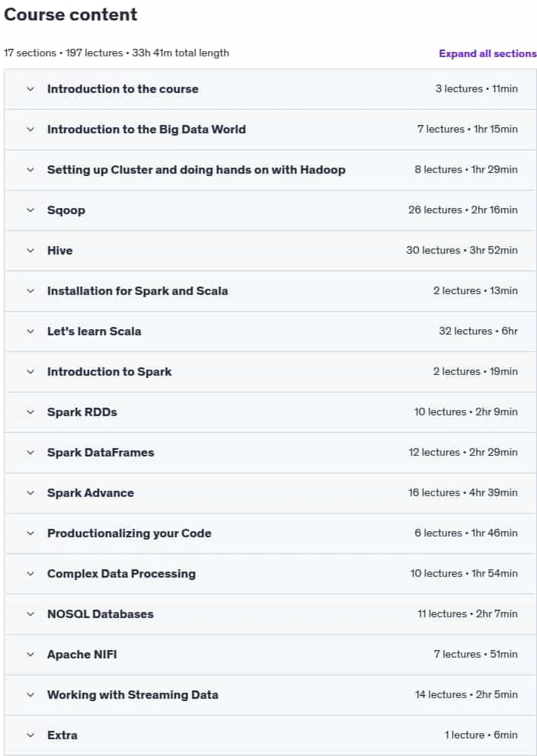Viewport: 537px width, 756px height.
Task: Expand the Hive section chevron
Action: pyautogui.click(x=30, y=250)
